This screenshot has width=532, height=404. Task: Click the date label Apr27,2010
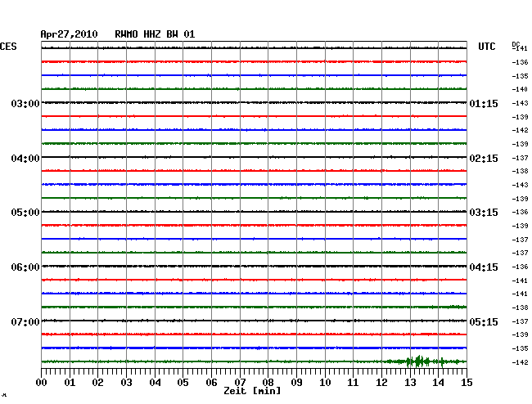pos(69,34)
